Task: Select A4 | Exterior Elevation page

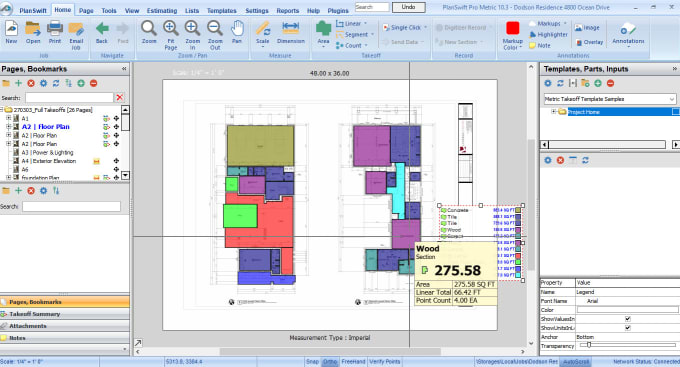Action: (49, 161)
